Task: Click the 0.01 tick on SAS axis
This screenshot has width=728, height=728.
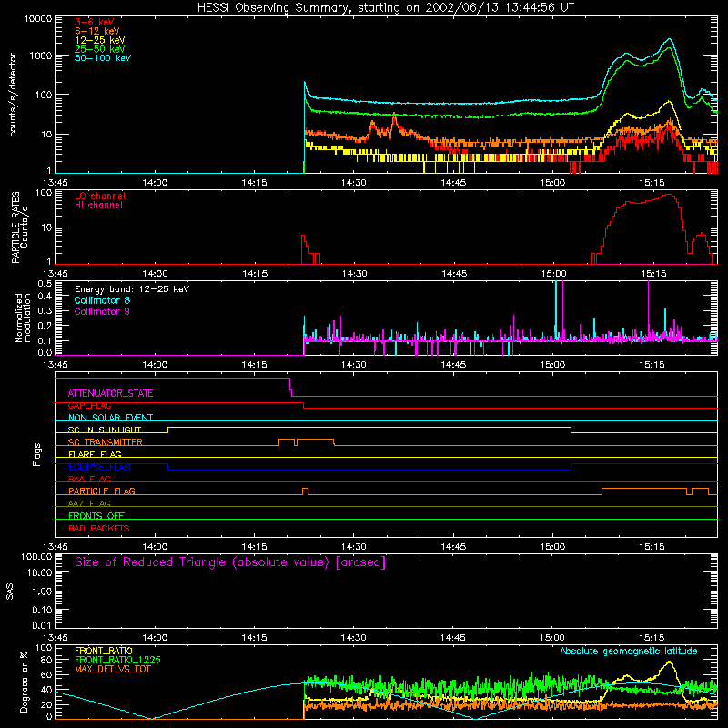Action: click(x=42, y=625)
